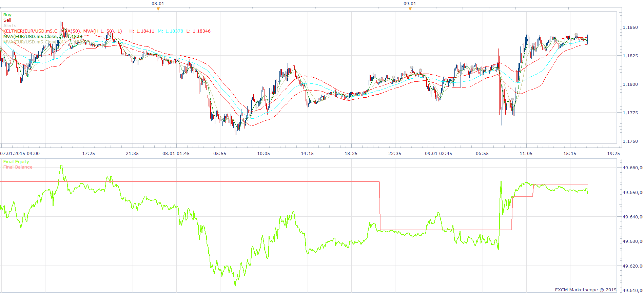Select the gray alert marker at the rightmost price peak
This screenshot has height=293, width=644.
point(576,35)
